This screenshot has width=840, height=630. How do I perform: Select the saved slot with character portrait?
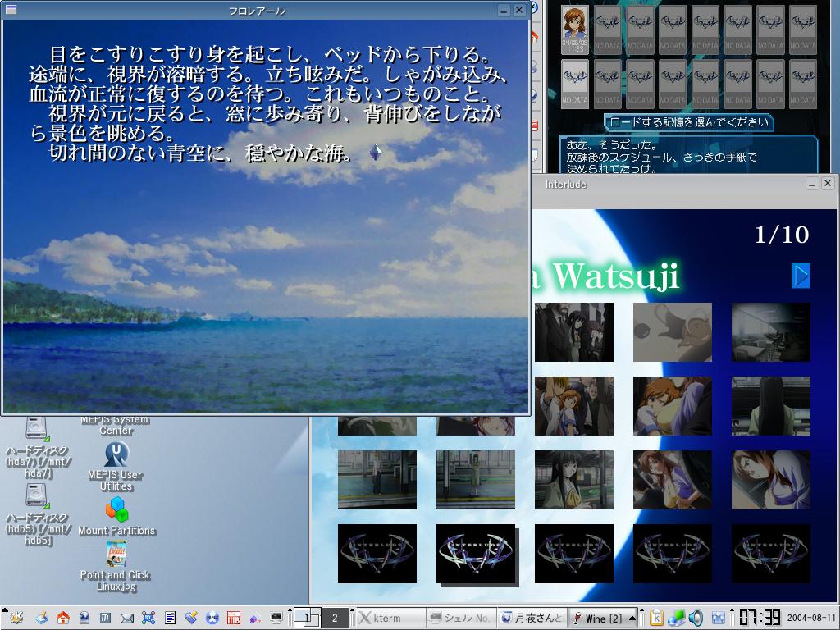[575, 30]
